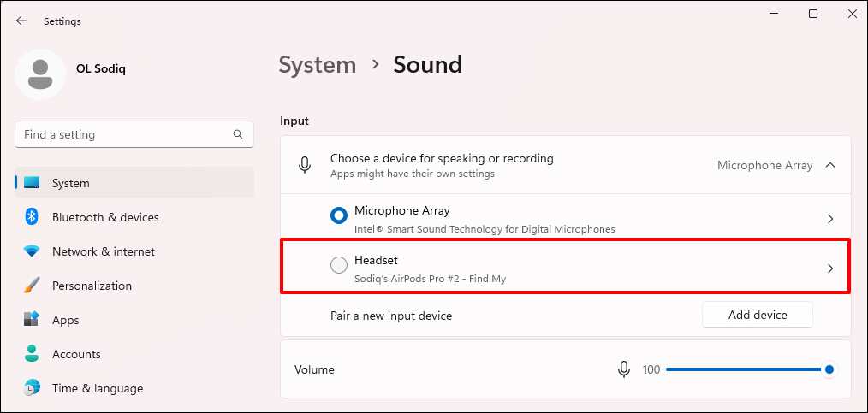
Task: Click the Time & language clock icon
Action: coord(32,388)
